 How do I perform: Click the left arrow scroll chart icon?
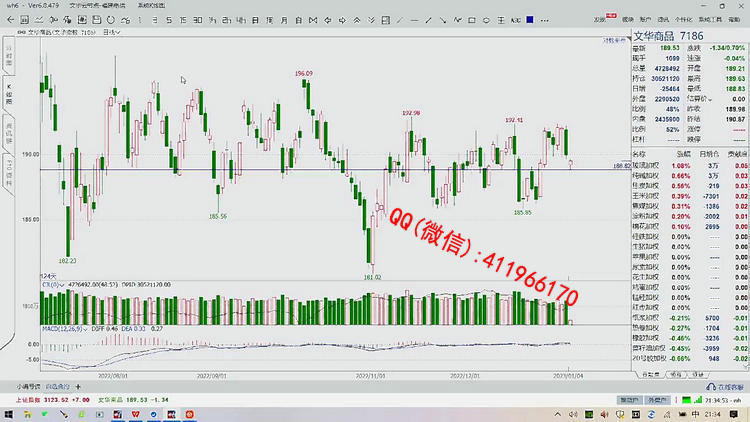coord(328,20)
